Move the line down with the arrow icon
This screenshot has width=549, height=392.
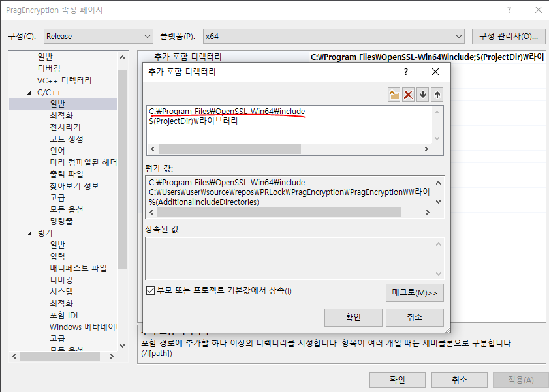[423, 95]
